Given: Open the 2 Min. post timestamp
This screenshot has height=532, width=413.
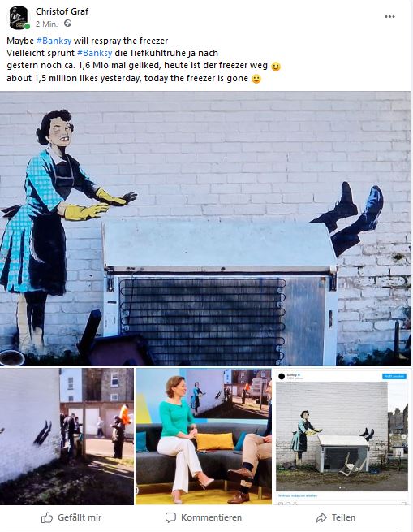Looking at the screenshot, I should click(46, 24).
